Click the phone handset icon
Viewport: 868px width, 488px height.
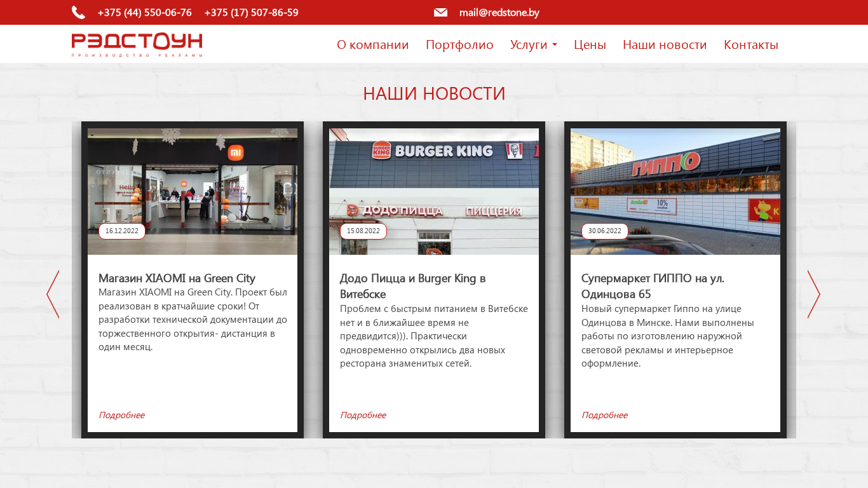78,13
